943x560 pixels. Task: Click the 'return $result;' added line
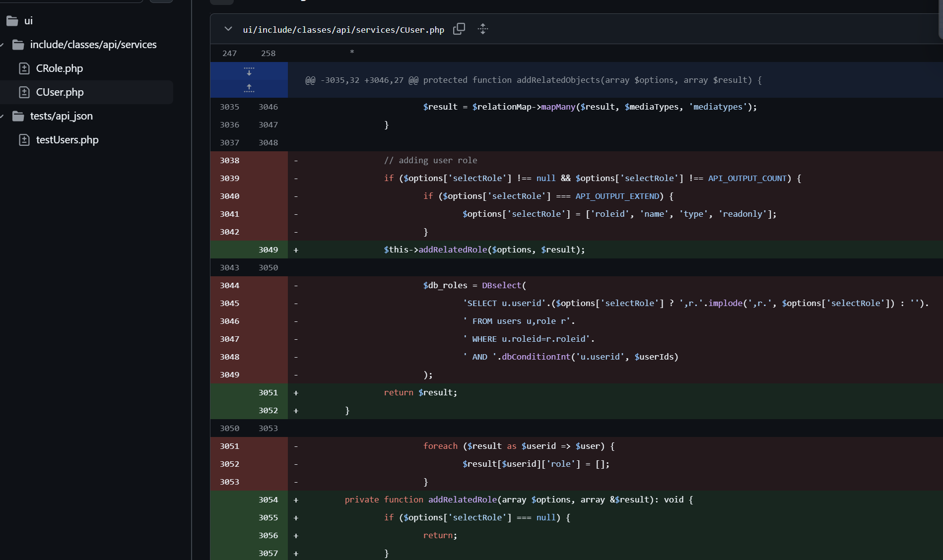tap(420, 392)
